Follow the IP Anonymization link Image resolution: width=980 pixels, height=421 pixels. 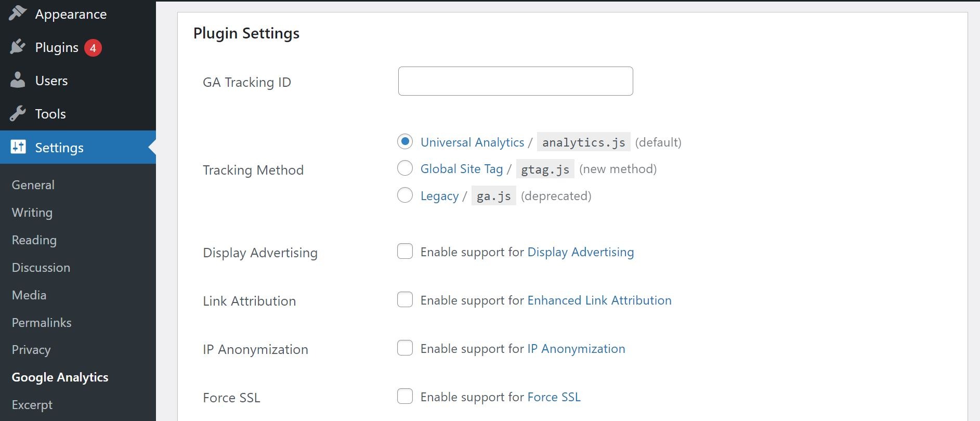[576, 349]
